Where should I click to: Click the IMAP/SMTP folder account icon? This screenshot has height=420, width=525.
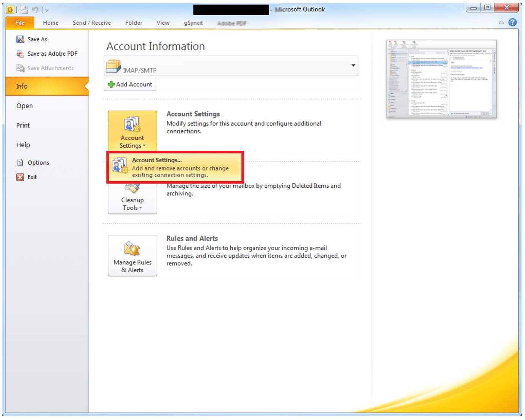(x=113, y=65)
